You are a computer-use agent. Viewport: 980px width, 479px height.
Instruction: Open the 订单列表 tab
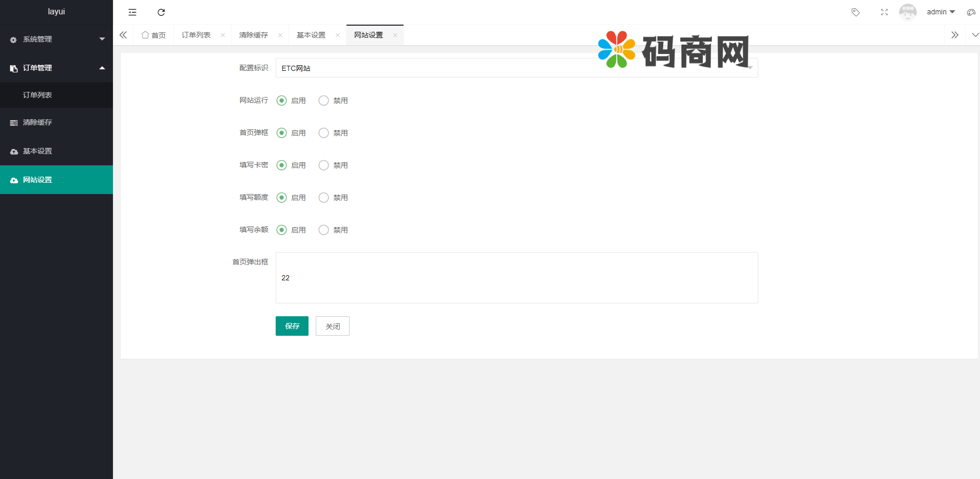click(197, 34)
